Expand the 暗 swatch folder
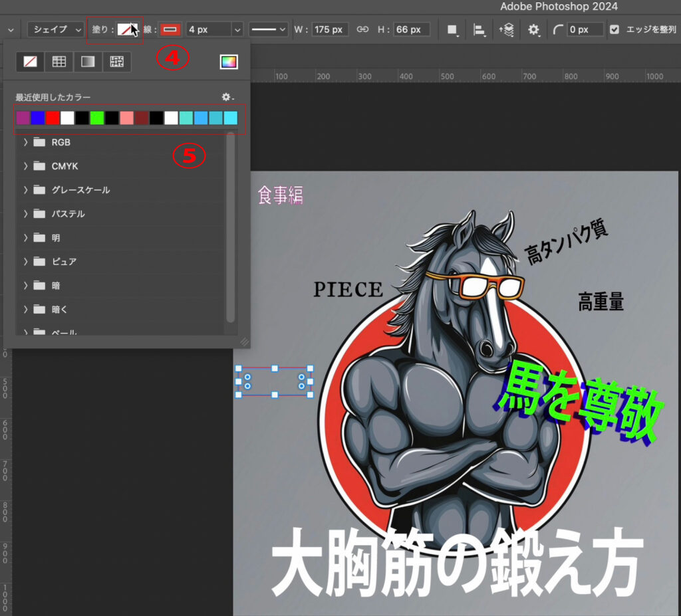The width and height of the screenshot is (681, 616). pyautogui.click(x=25, y=285)
